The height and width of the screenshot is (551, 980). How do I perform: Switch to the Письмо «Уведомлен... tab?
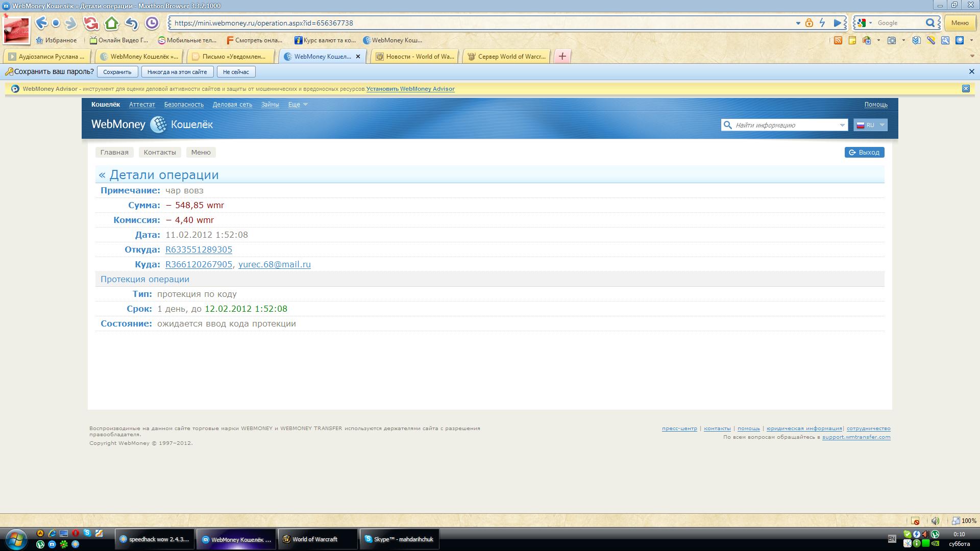[x=230, y=57]
